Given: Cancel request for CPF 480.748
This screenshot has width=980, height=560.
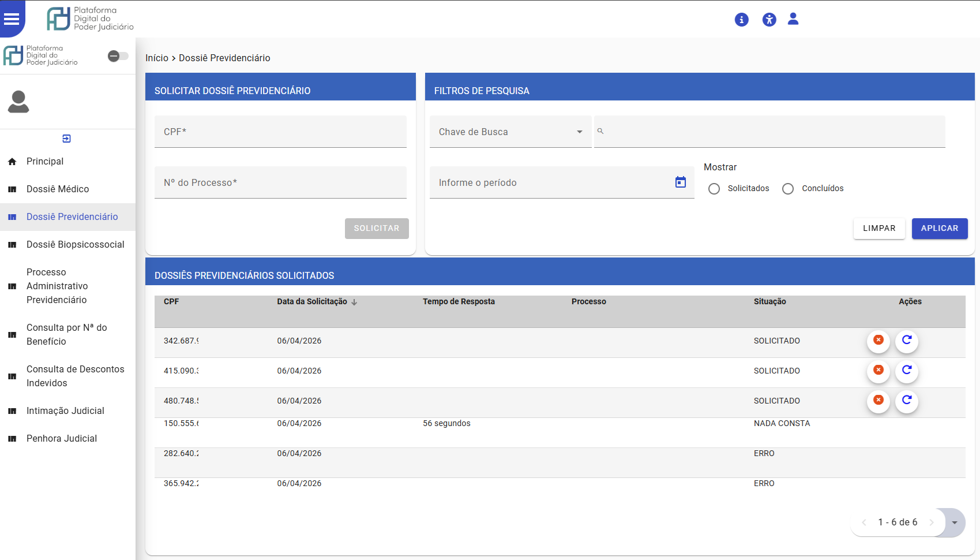Looking at the screenshot, I should click(x=878, y=400).
